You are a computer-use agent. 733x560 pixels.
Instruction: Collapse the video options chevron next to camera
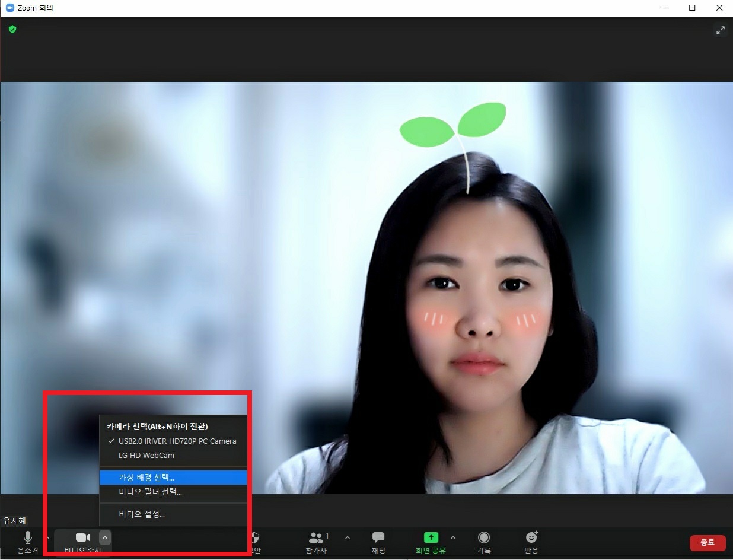(105, 537)
